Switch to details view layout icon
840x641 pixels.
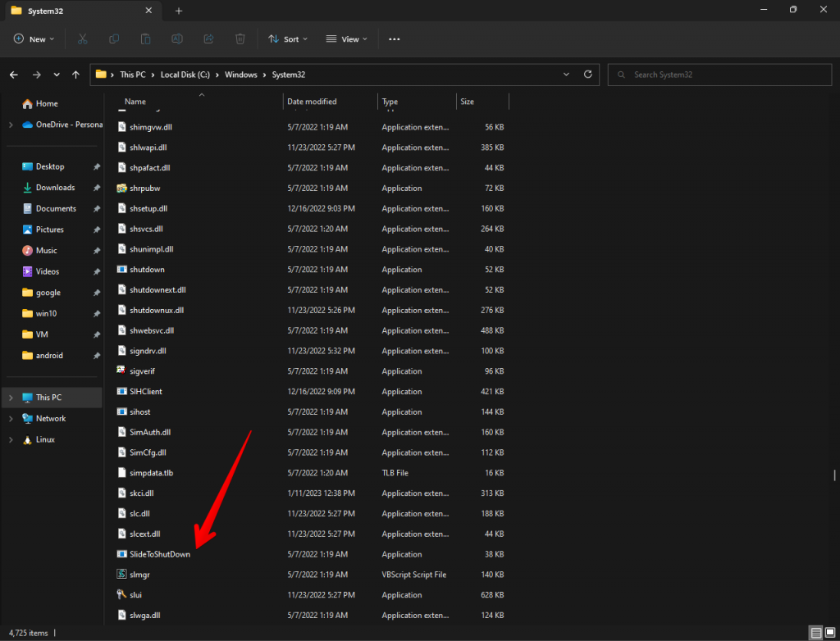coord(816,633)
